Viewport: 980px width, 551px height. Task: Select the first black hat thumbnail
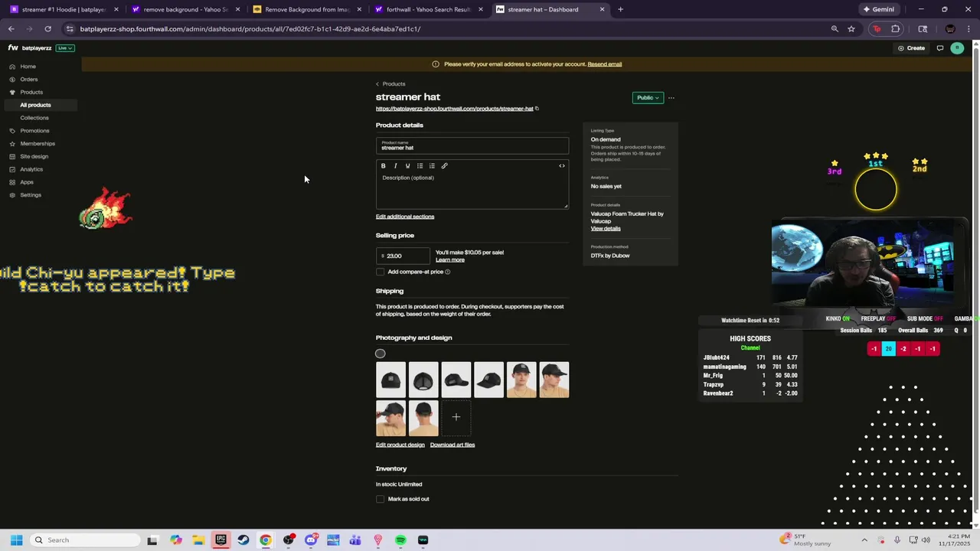pyautogui.click(x=390, y=380)
